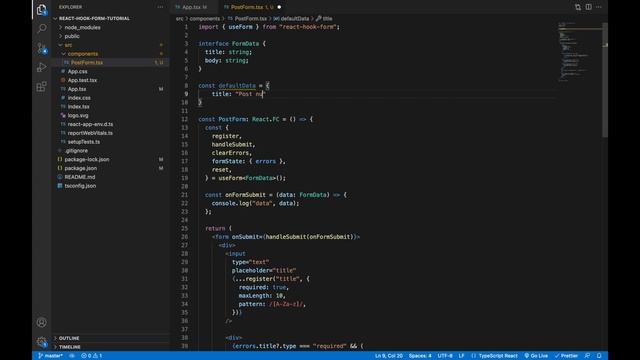Screen dimensions: 640x360
Task: Open the Source Control view
Action: click(42, 48)
